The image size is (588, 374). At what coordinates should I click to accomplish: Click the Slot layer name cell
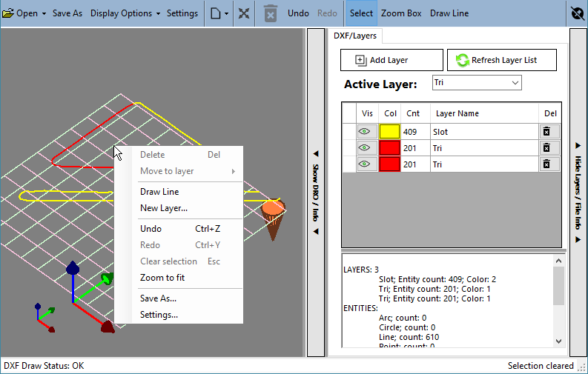pos(484,132)
